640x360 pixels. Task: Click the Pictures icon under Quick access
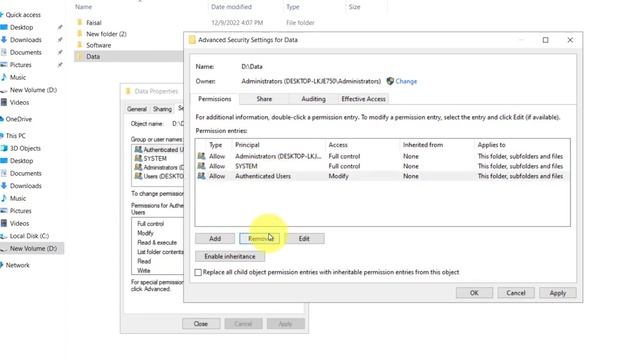click(4, 65)
